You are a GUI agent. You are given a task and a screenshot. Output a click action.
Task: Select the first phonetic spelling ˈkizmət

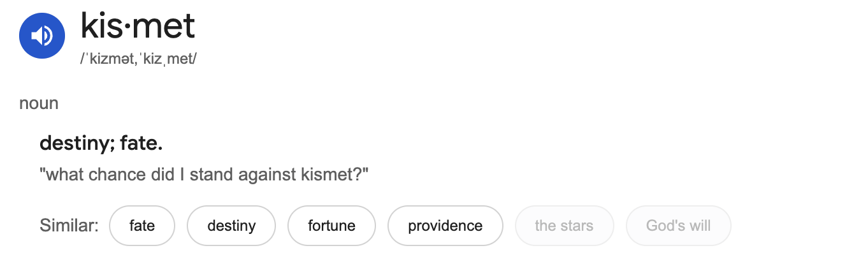tap(108, 59)
